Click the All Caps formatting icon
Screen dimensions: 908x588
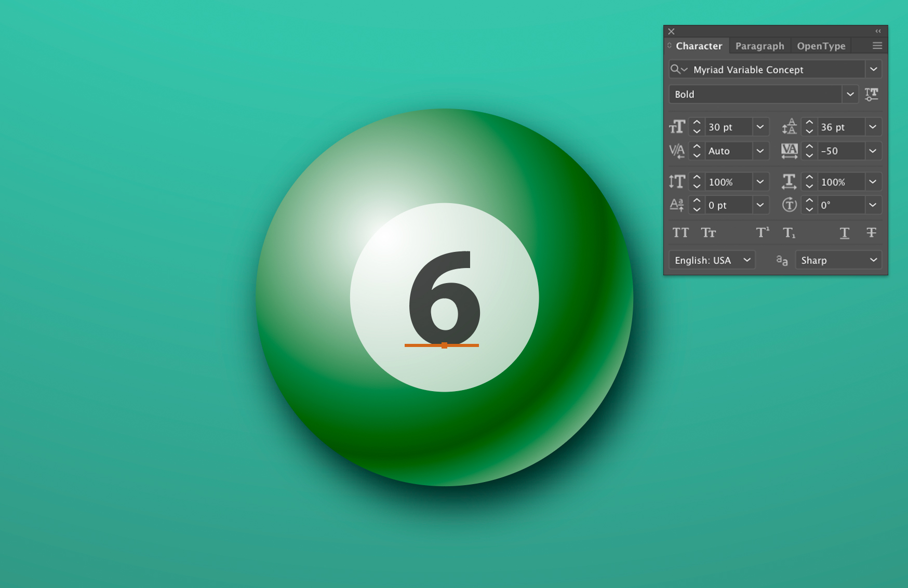pos(680,233)
